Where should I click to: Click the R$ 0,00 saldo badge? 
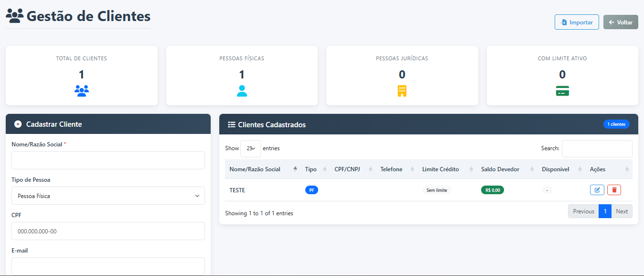493,190
